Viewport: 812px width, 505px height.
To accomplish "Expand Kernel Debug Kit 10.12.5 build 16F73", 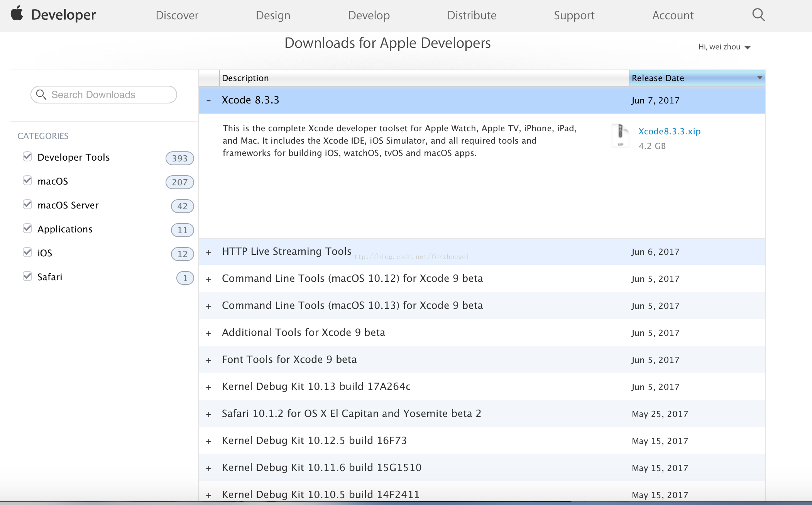I will click(x=209, y=441).
